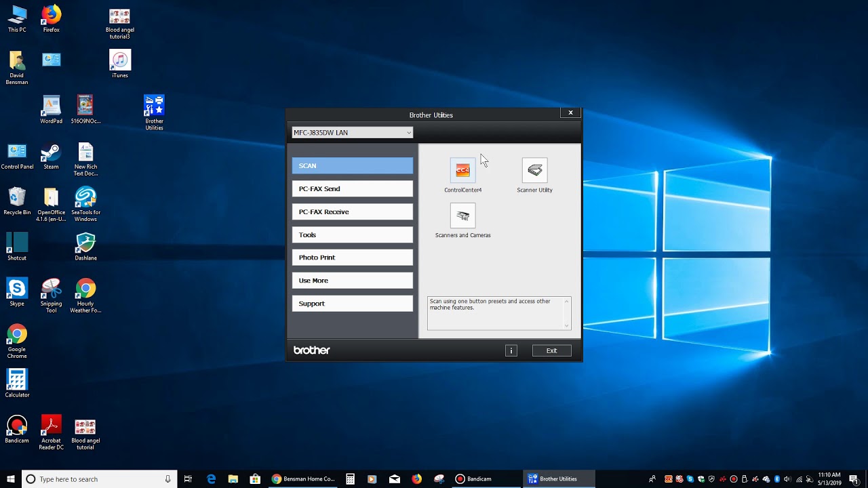This screenshot has width=868, height=488.
Task: Select the Google Chrome desktop icon
Action: pyautogui.click(x=17, y=342)
